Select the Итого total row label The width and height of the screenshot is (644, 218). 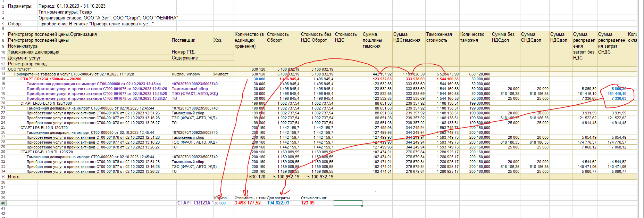[14, 177]
